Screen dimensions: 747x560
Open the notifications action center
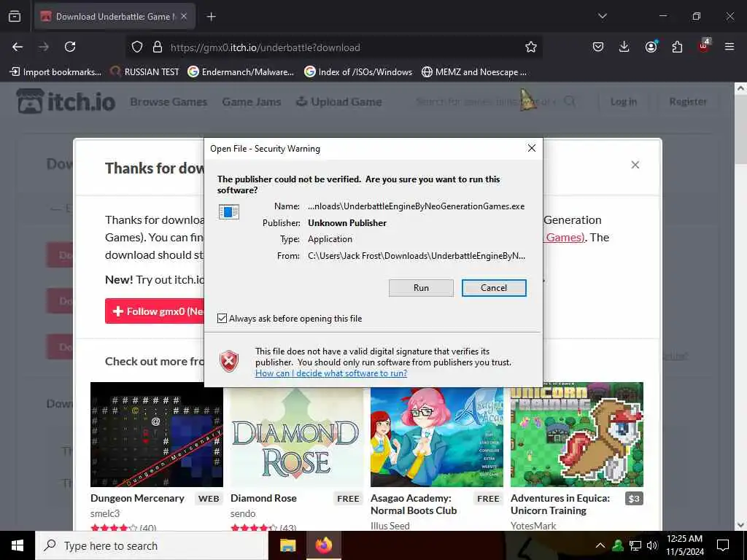point(723,545)
